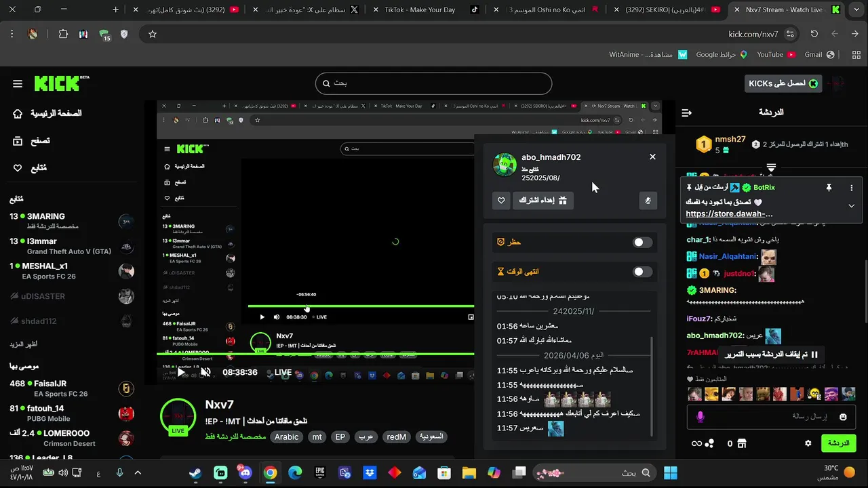The image size is (868, 488).
Task: Open the emoji picker in chat input
Action: coord(843,417)
